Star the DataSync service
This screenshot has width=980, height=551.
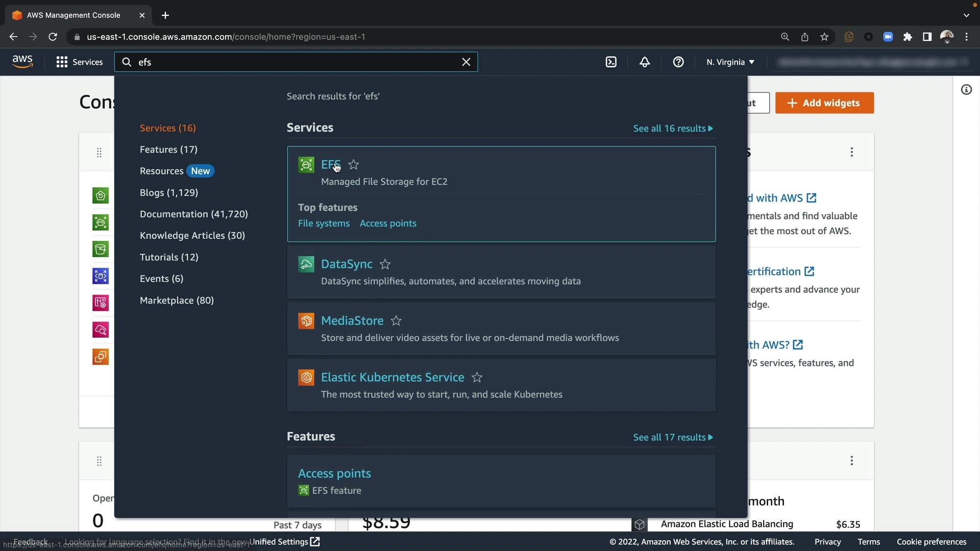click(x=385, y=264)
